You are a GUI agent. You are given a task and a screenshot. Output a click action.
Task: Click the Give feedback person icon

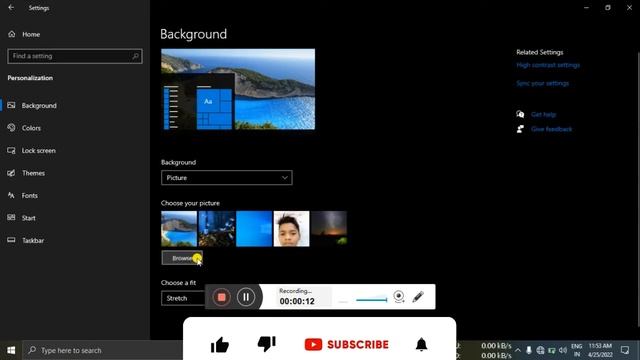click(x=520, y=129)
